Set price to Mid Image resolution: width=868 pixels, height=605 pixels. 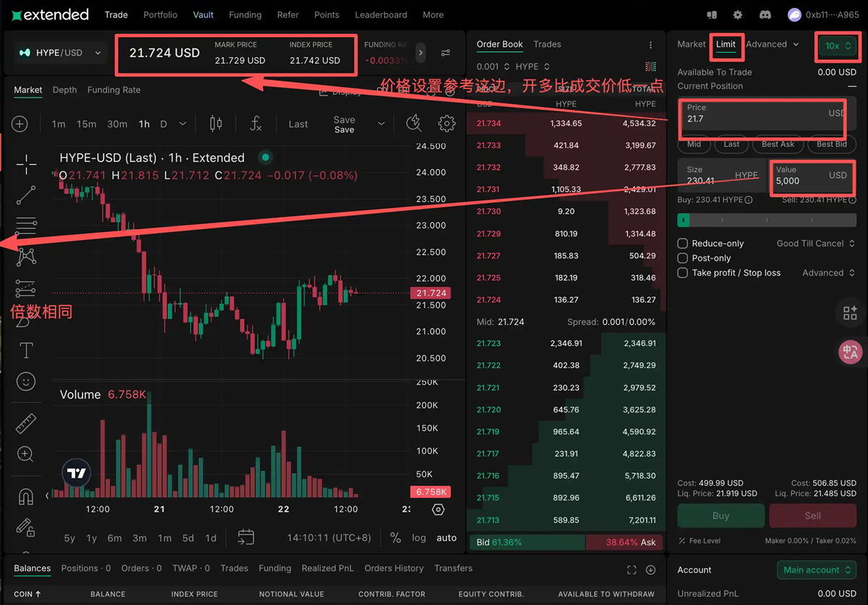point(694,144)
